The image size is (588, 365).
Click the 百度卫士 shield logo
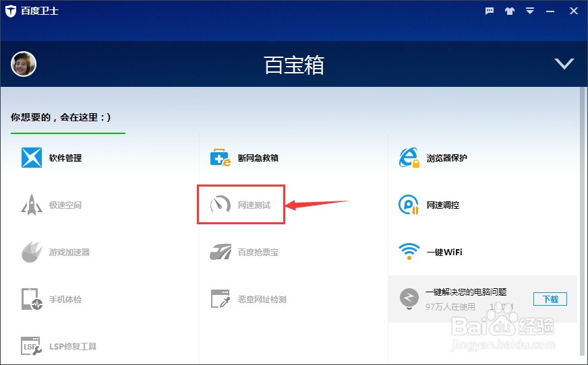pos(11,11)
